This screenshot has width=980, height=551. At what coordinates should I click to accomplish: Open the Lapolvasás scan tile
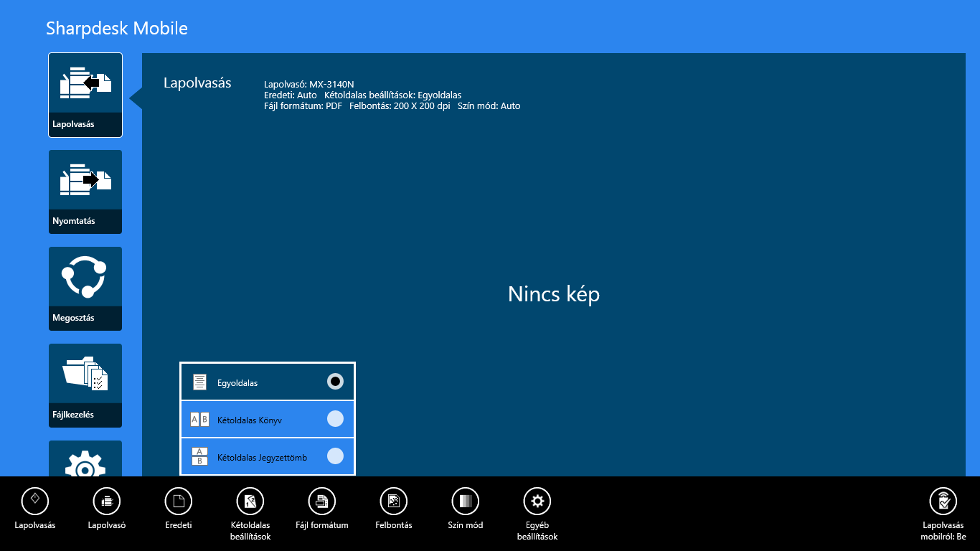click(x=85, y=95)
